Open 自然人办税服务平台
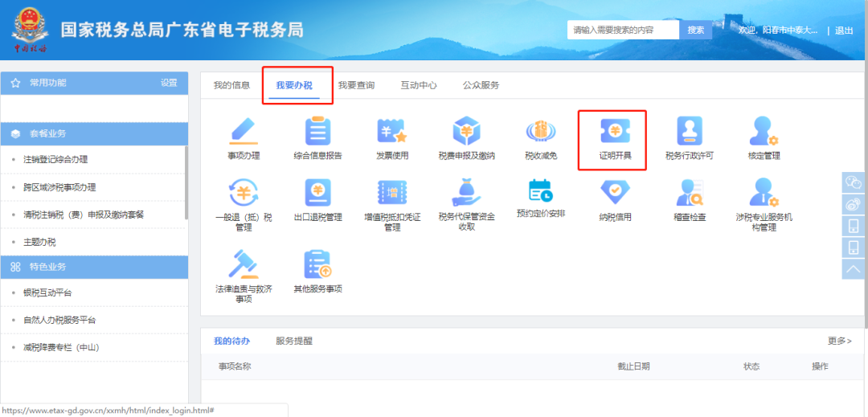The width and height of the screenshot is (868, 417). tap(59, 321)
